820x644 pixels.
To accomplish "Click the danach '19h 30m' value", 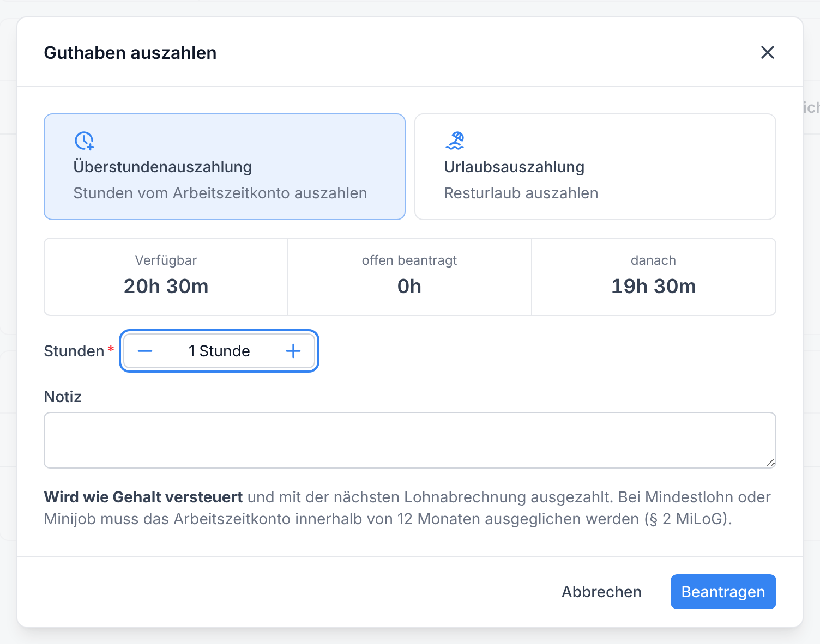I will tap(653, 286).
